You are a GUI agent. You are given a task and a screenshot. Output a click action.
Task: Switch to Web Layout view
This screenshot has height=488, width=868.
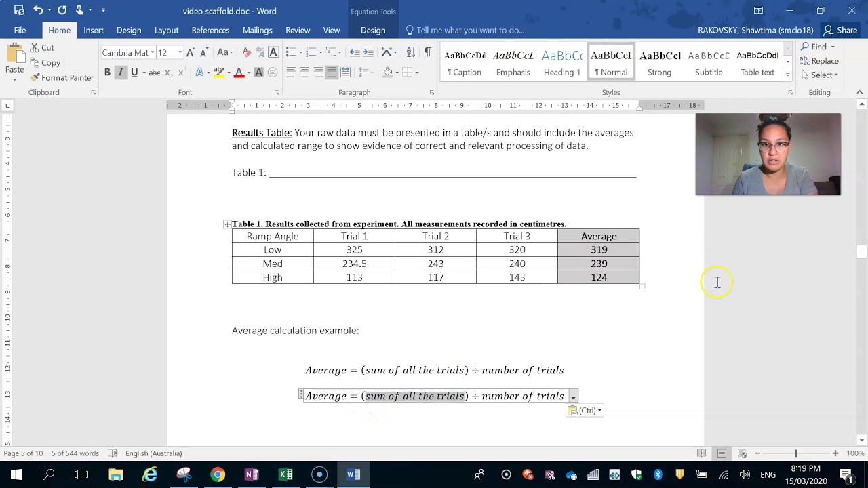(743, 453)
